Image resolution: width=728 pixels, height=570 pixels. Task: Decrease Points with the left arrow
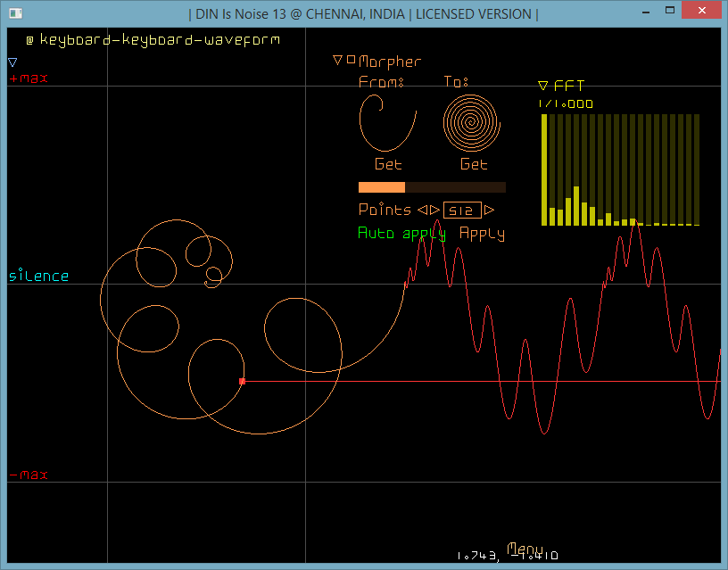421,211
